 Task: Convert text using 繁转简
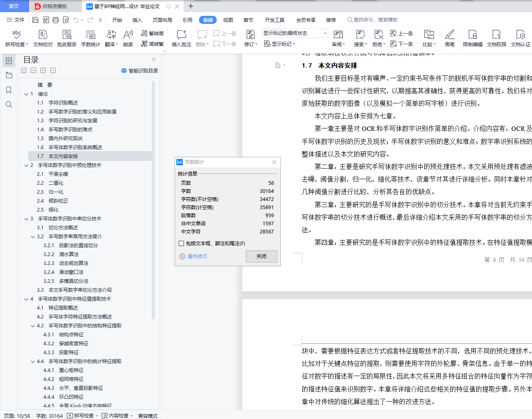click(x=152, y=34)
